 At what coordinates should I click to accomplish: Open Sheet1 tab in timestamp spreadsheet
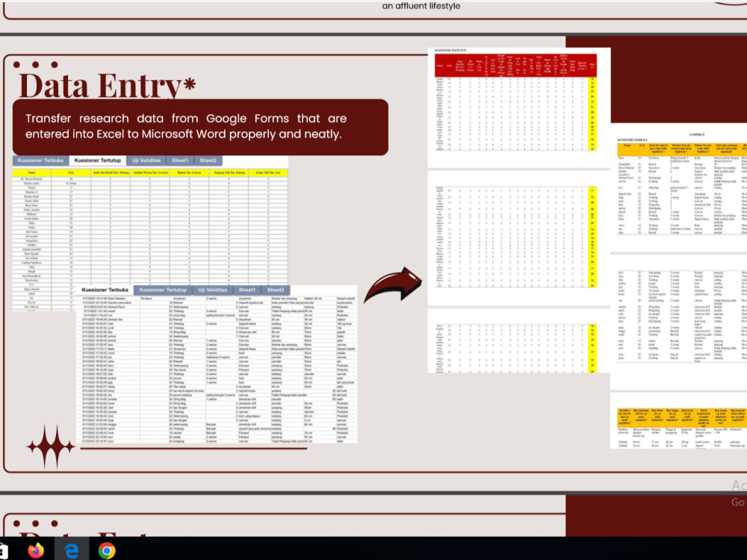click(x=247, y=290)
